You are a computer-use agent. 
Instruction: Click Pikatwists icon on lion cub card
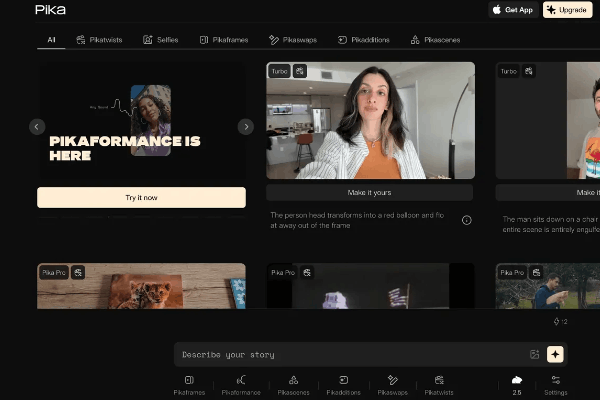coord(78,273)
